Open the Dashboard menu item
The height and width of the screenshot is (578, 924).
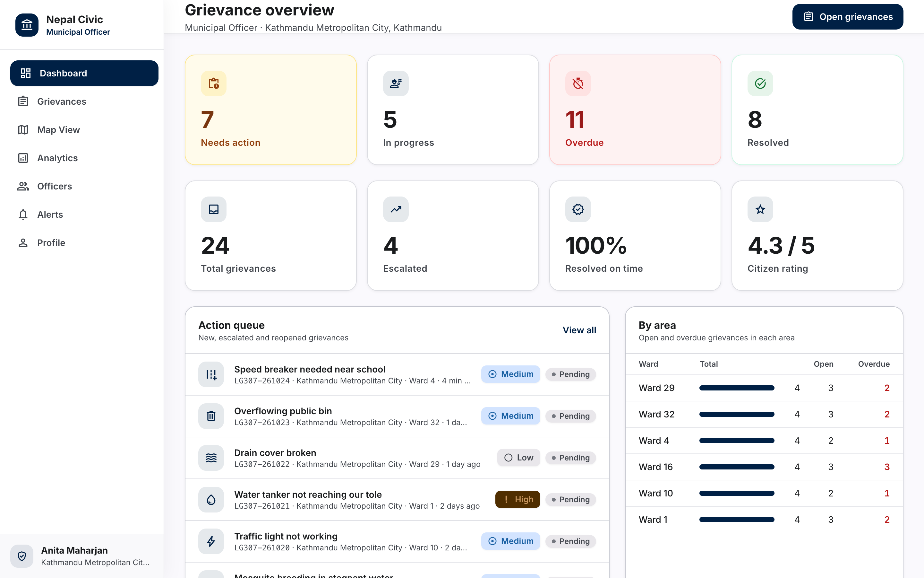pos(84,73)
